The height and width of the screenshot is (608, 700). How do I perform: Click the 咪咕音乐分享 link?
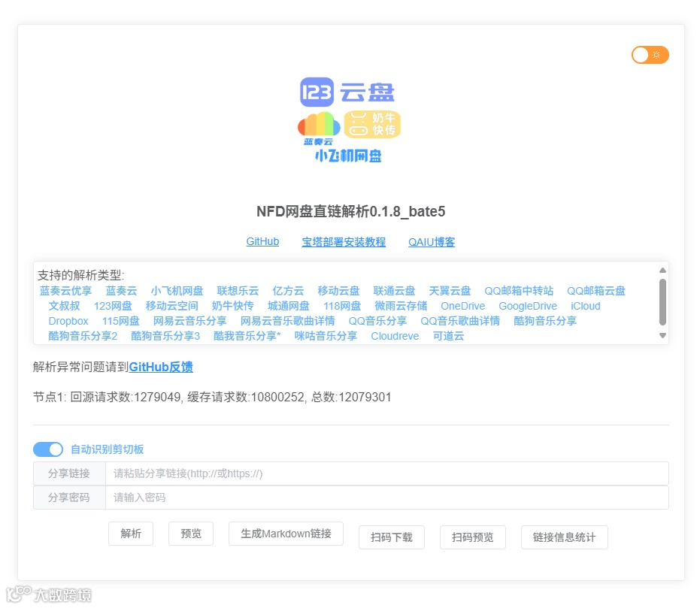tap(326, 336)
